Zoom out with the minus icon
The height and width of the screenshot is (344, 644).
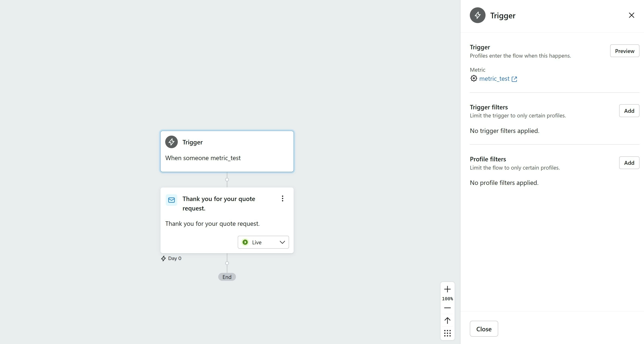pyautogui.click(x=447, y=308)
